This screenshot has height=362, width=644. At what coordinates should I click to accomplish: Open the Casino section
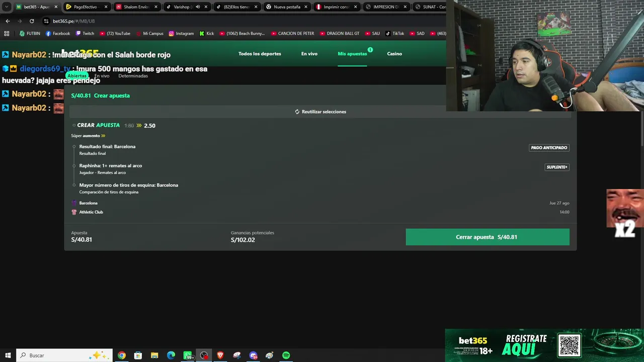(394, 54)
